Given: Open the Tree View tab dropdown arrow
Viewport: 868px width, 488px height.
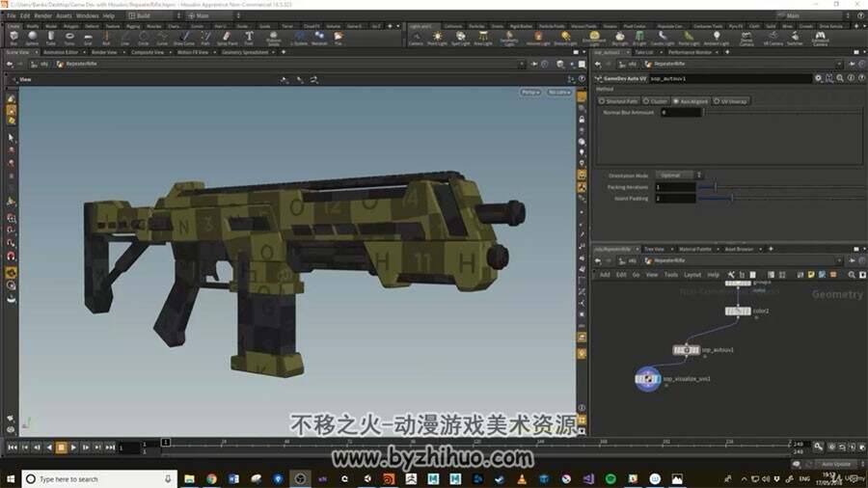Looking at the screenshot, I should tap(671, 249).
